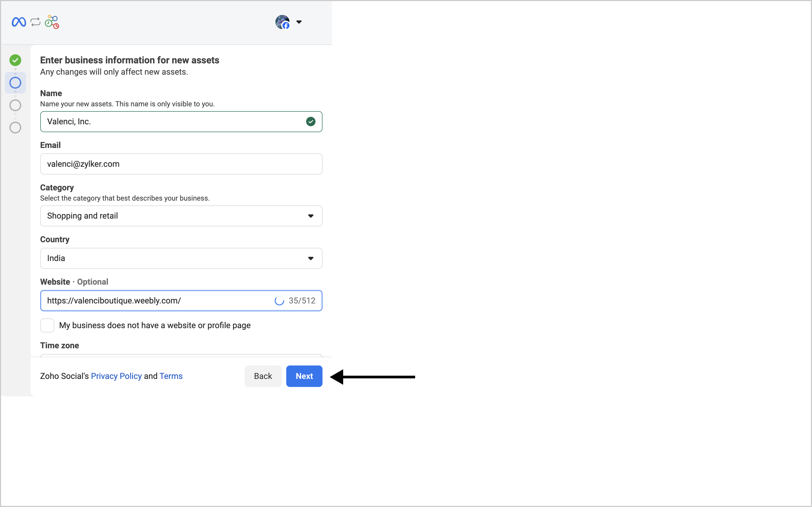Open the Country dropdown showing India
Screen dimensions: 812x507
pyautogui.click(x=181, y=258)
